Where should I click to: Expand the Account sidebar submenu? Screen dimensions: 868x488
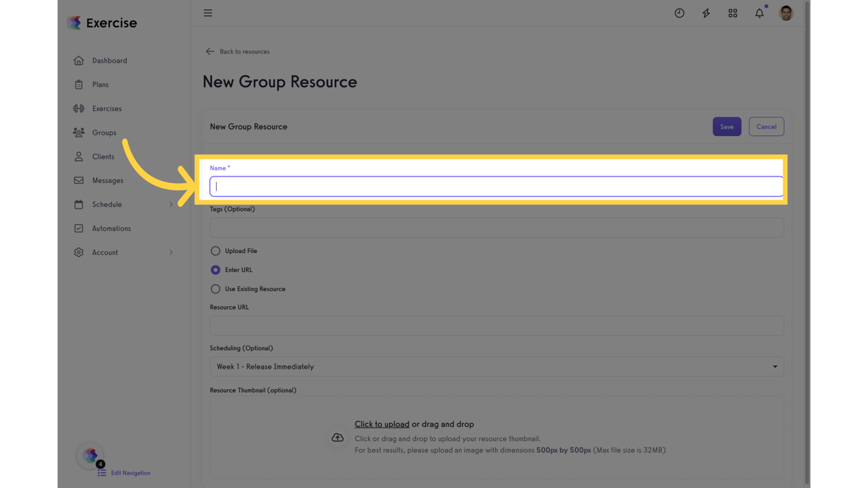click(x=171, y=253)
